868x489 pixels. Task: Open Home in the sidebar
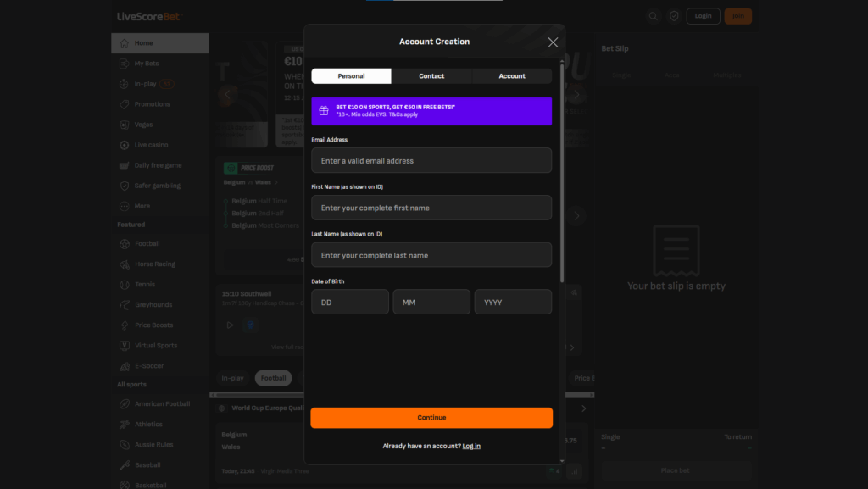point(160,43)
